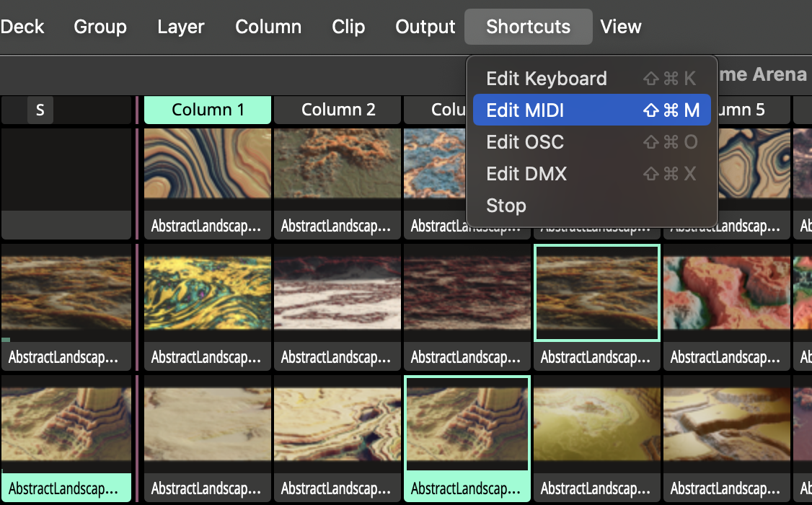The image size is (812, 505).
Task: Click the red rocky terrain clip thumbnail
Action: (x=726, y=292)
